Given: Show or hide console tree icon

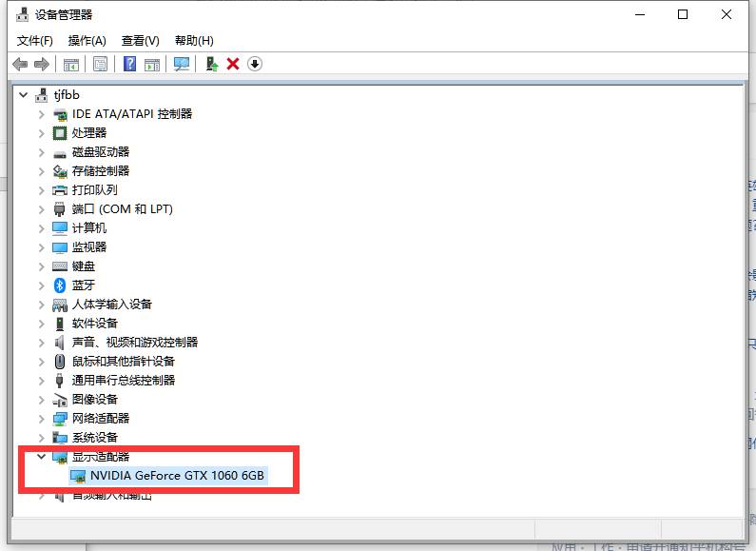Looking at the screenshot, I should 71,64.
